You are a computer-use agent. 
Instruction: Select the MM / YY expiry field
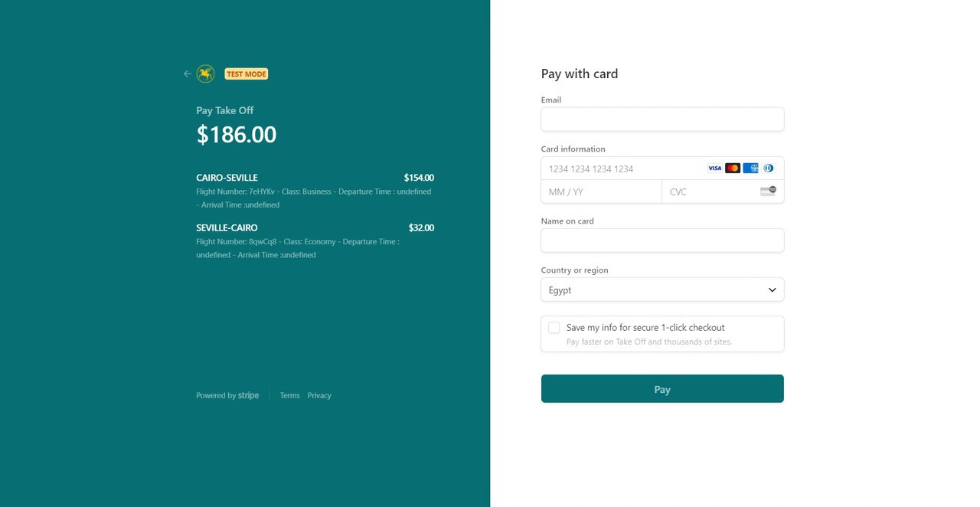click(601, 191)
